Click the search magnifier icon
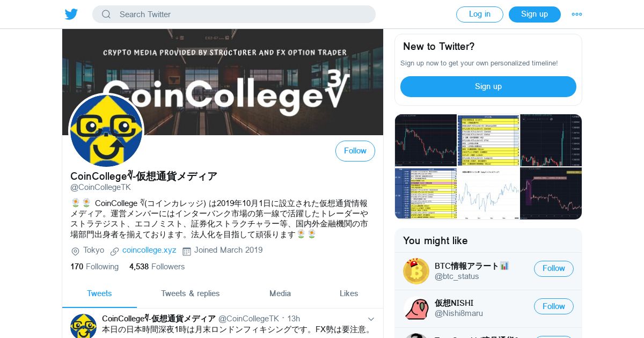 click(x=106, y=14)
